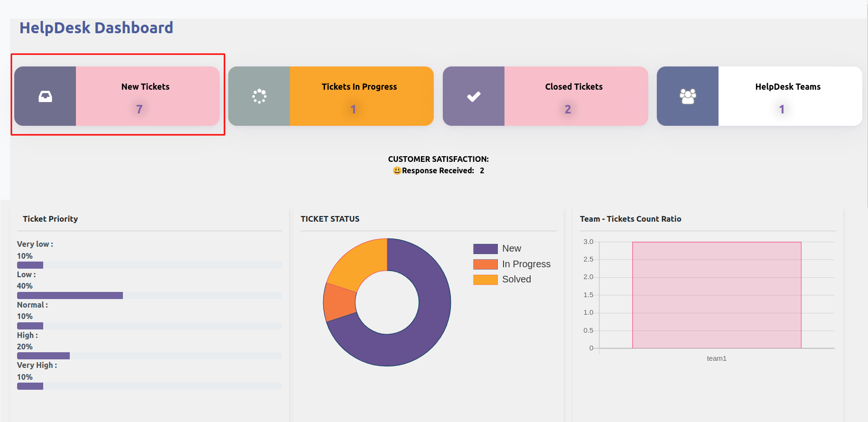Image resolution: width=868 pixels, height=422 pixels.
Task: Click the New Tickets inbox icon
Action: (45, 96)
